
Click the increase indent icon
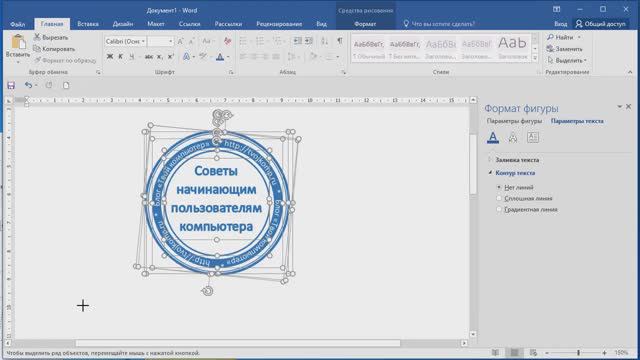[309, 41]
